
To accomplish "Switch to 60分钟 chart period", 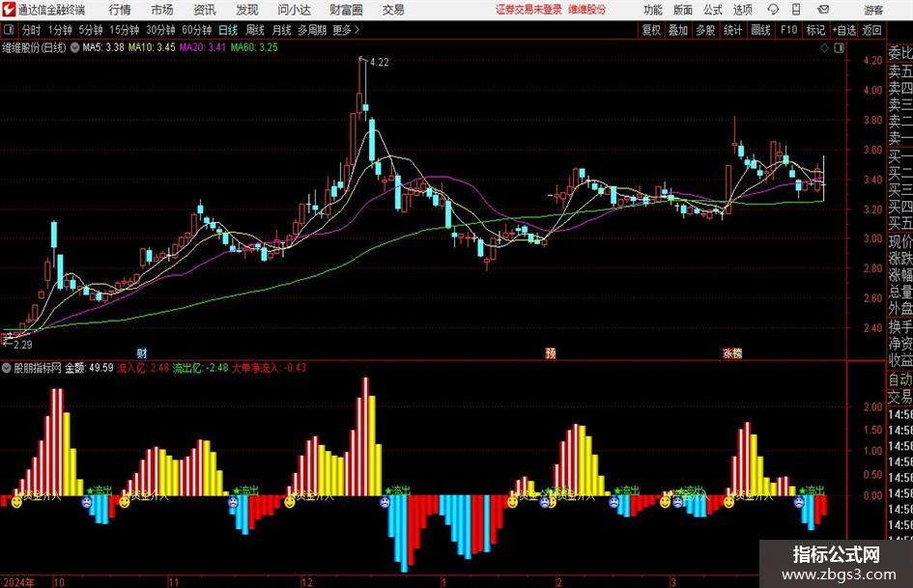I will point(197,30).
